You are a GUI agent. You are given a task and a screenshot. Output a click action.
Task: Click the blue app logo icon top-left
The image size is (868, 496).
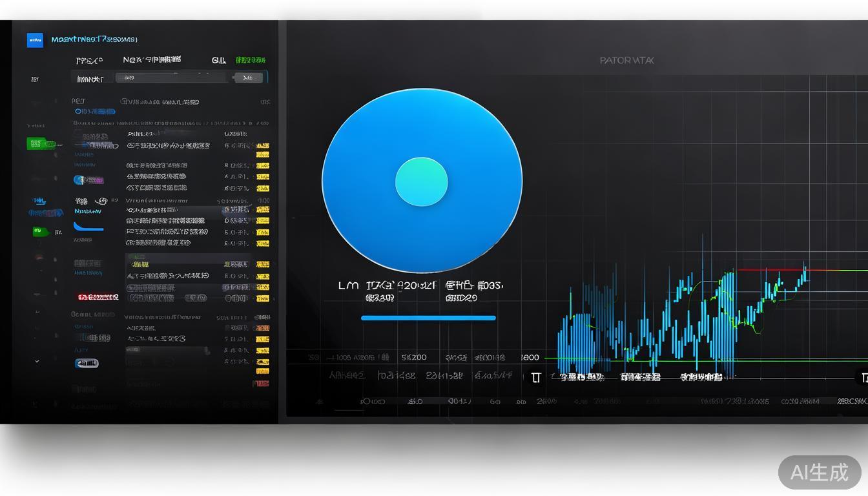point(35,40)
